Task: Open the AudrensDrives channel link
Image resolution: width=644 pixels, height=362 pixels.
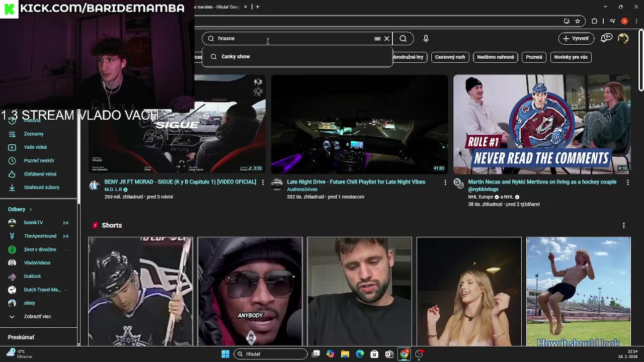Action: pyautogui.click(x=302, y=190)
